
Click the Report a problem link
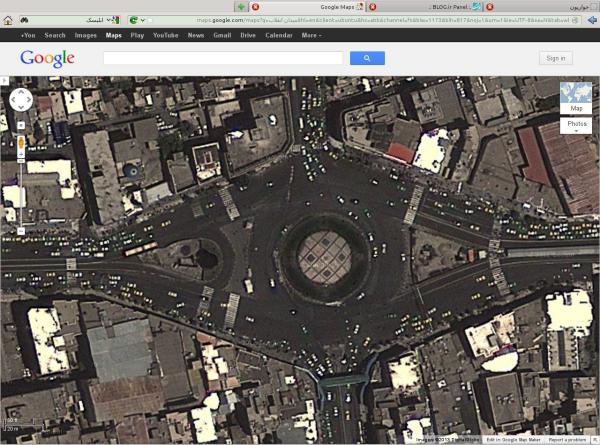click(567, 440)
